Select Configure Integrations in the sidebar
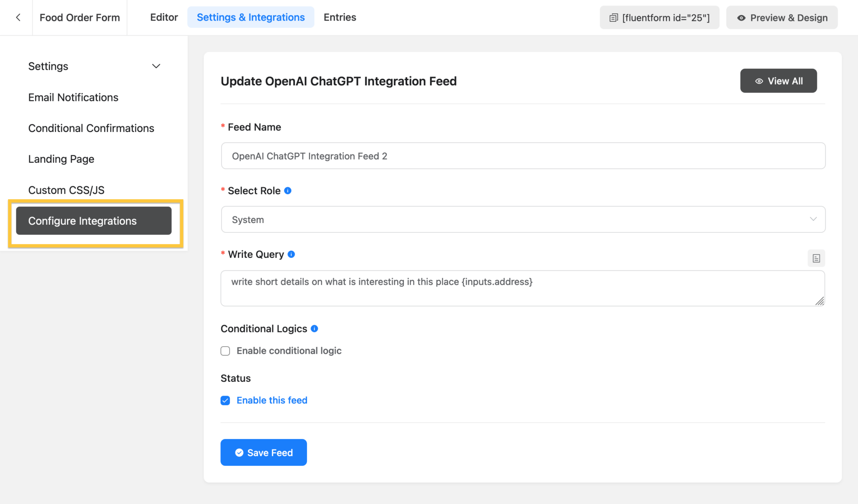Image resolution: width=858 pixels, height=504 pixels. point(93,221)
